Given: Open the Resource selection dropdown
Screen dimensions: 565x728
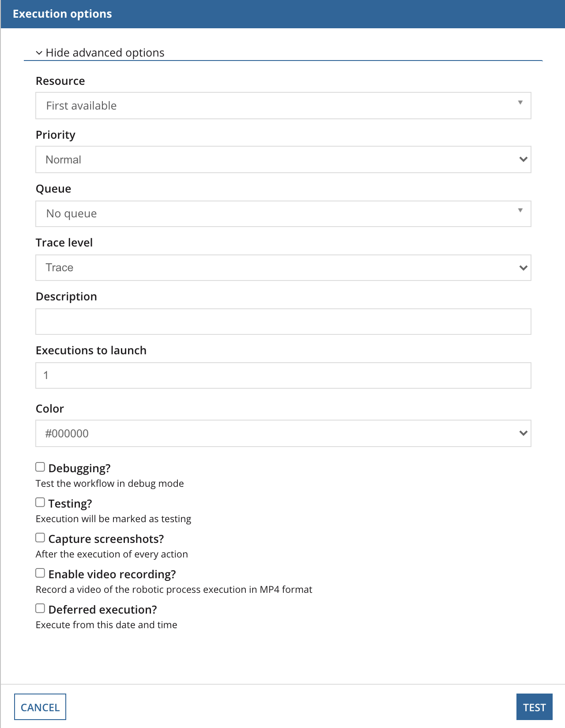Looking at the screenshot, I should pos(282,106).
